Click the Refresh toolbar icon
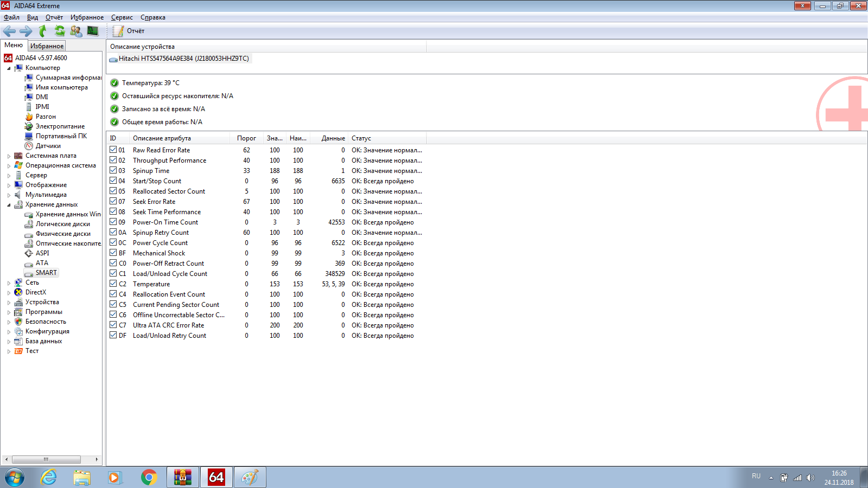 59,31
